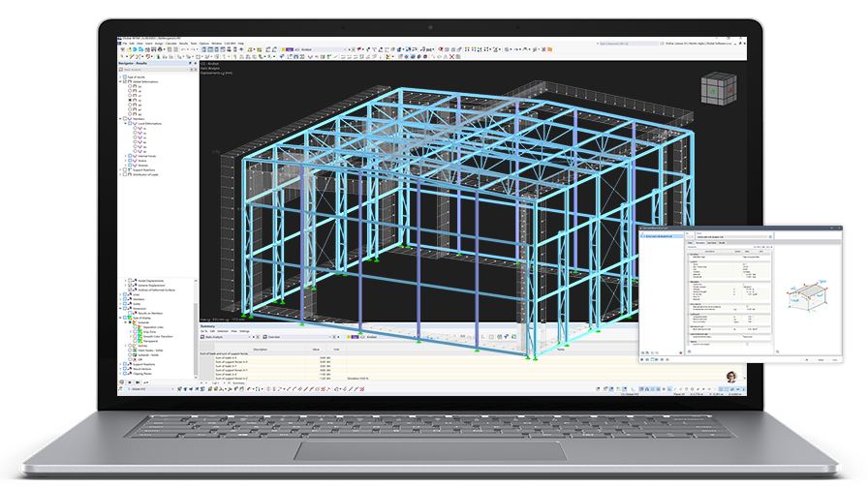Viewport: 868px width, 488px height.
Task: Click the Summary tab below the results table
Action: tap(238, 382)
